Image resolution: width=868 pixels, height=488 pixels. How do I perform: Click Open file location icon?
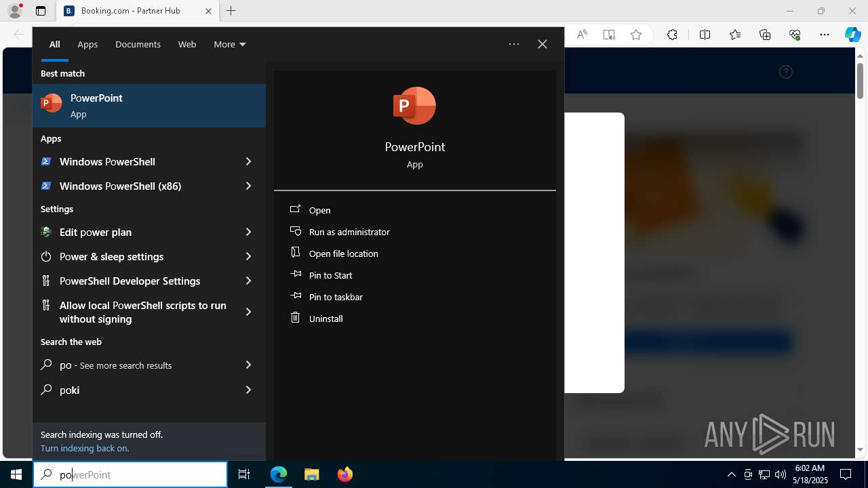pos(295,253)
